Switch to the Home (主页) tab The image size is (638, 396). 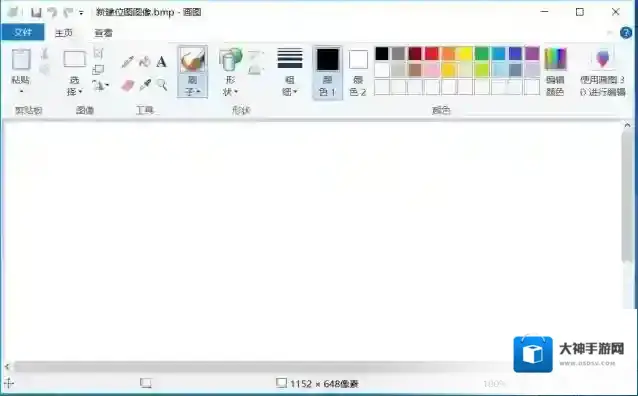tap(64, 33)
